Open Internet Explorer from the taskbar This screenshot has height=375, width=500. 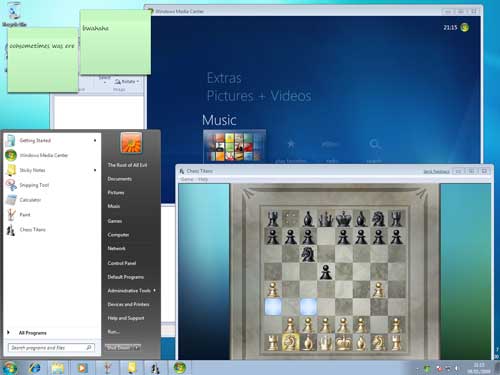tap(34, 368)
